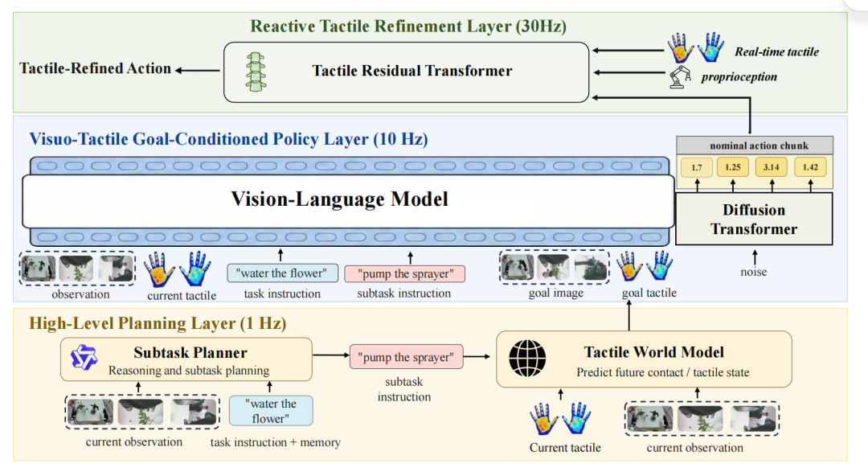Screen dimensions: 868x476
Task: Click the Current tactile hands under Tactile World Model
Action: [x=560, y=418]
